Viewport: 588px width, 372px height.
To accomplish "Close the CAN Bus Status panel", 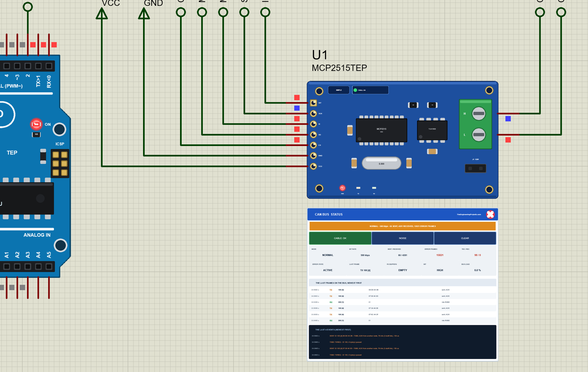I will tap(490, 214).
